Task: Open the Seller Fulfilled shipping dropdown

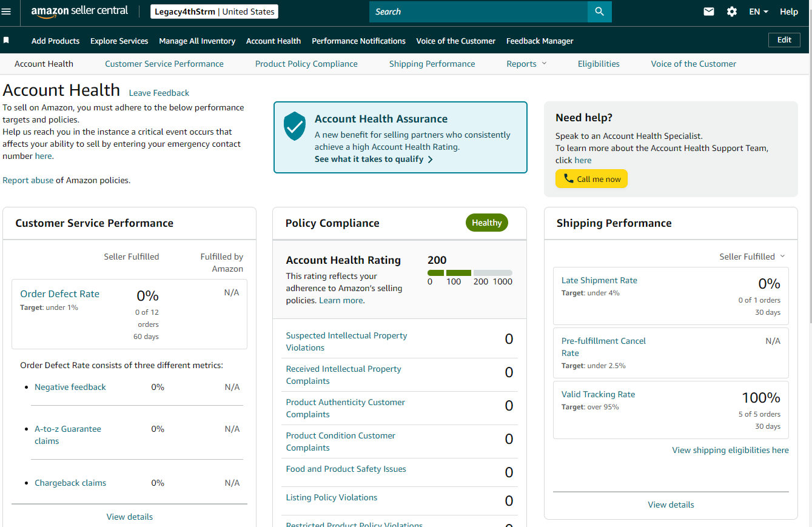Action: 752,257
